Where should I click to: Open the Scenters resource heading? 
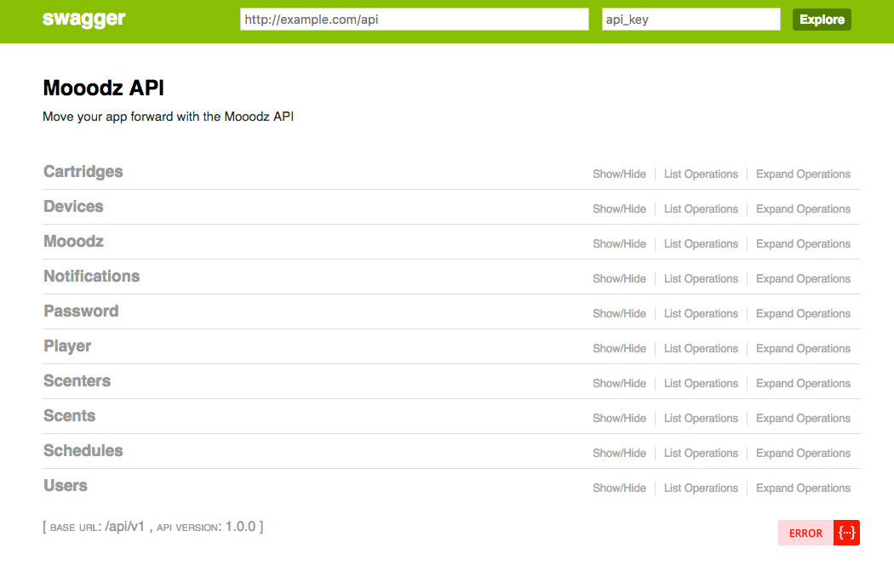tap(77, 381)
